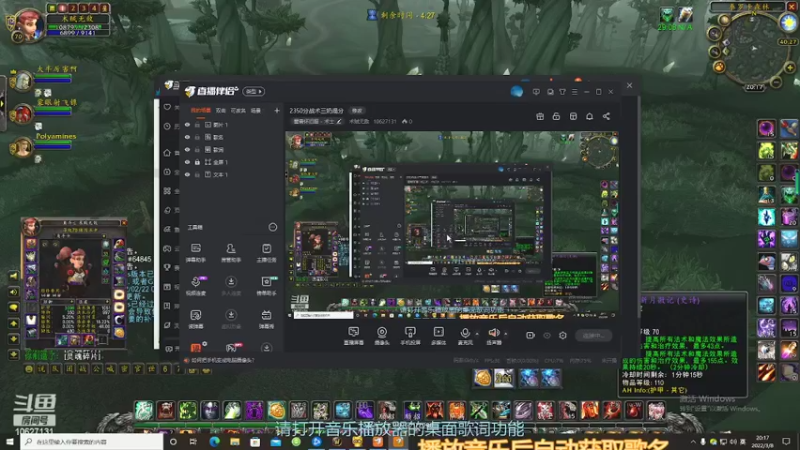
Task: Click the 修改 title edit button
Action: tap(357, 111)
